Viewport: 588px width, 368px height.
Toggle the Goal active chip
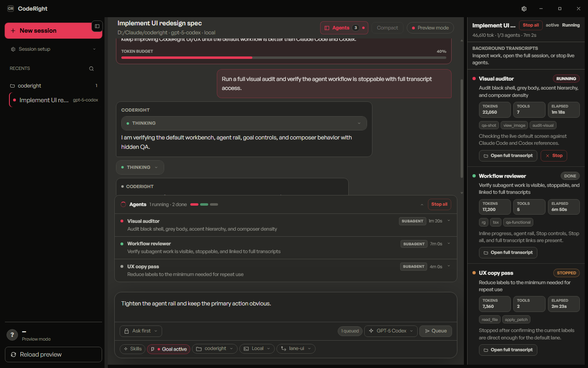pyautogui.click(x=169, y=349)
